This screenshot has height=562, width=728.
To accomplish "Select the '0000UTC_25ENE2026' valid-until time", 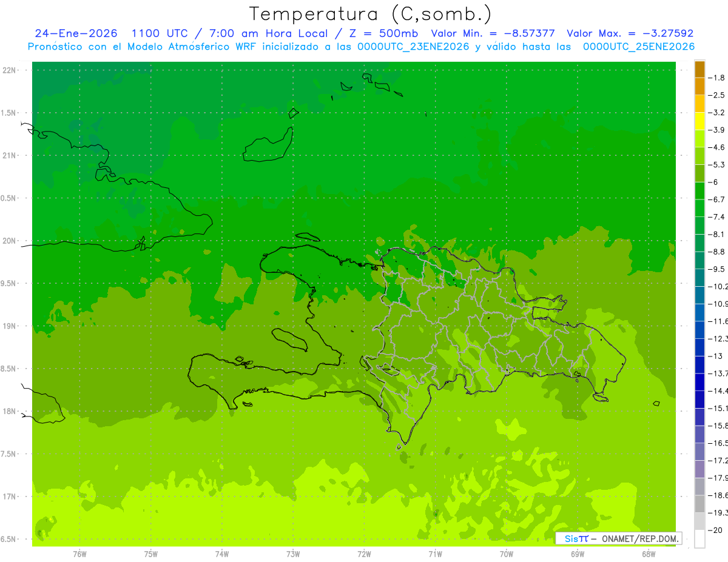I will click(639, 47).
